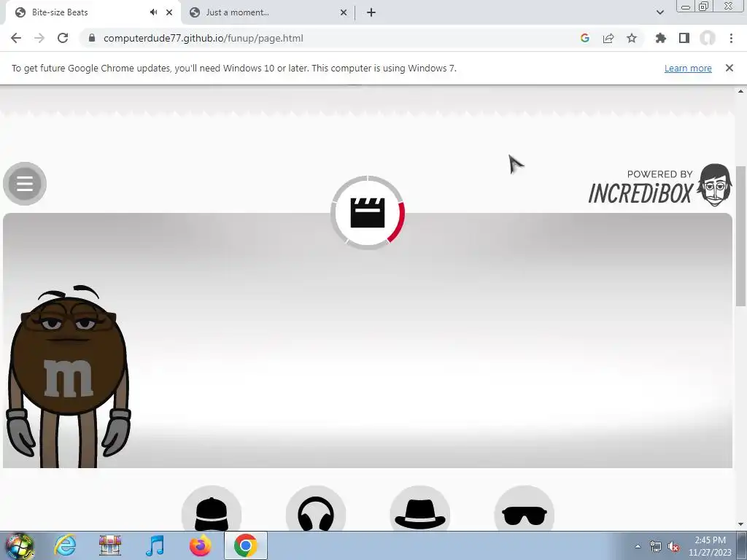Click the Learn more link
The width and height of the screenshot is (747, 560).
point(688,68)
